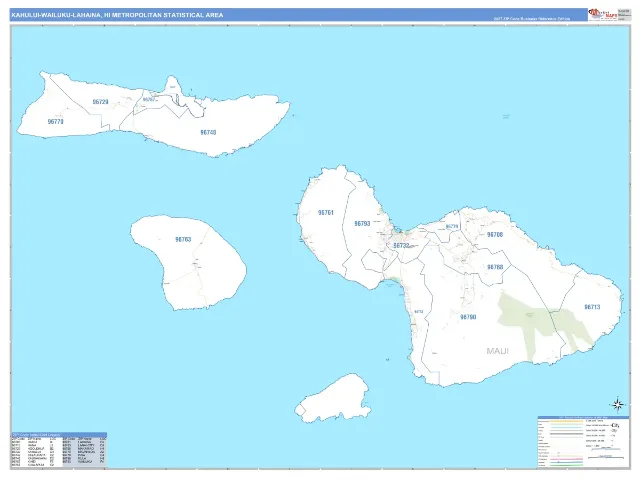Select ZIP label 96748 on Molokai

208,132
